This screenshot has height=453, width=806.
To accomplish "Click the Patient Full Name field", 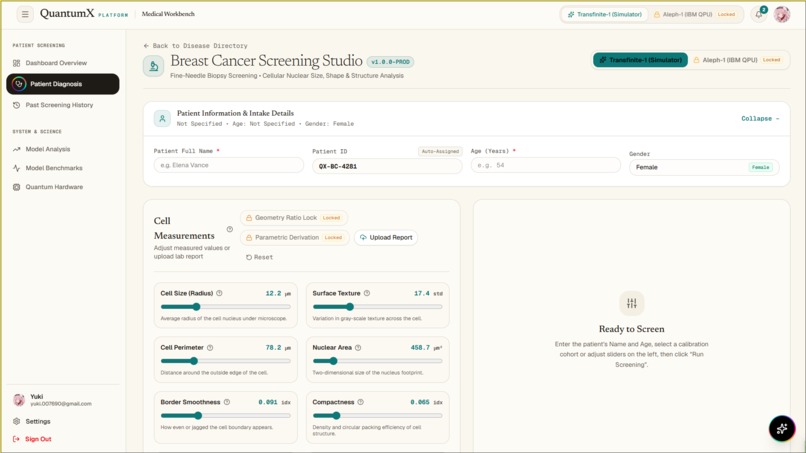I will tap(229, 165).
